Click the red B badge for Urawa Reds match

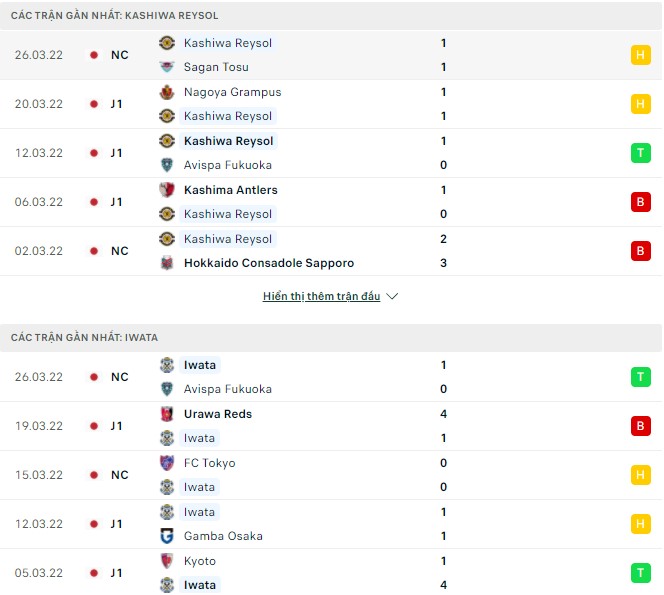640,426
